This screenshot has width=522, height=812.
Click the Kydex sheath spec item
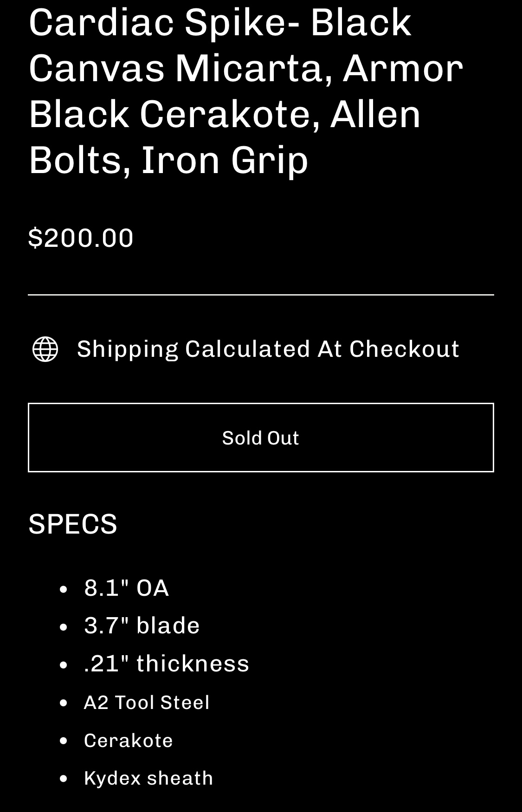[148, 778]
